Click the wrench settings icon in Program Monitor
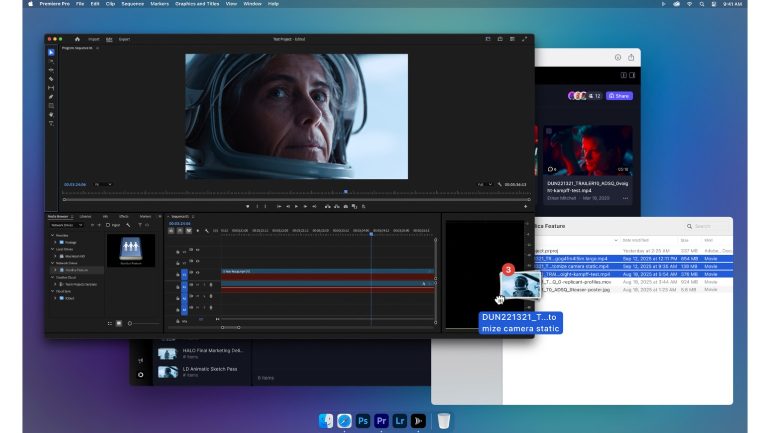The image size is (770, 433). pos(500,184)
